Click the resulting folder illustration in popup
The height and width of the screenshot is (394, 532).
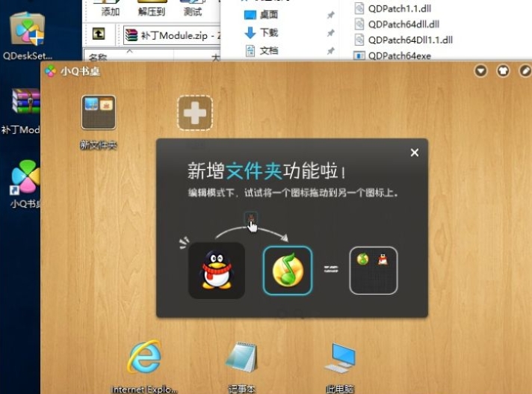373,271
